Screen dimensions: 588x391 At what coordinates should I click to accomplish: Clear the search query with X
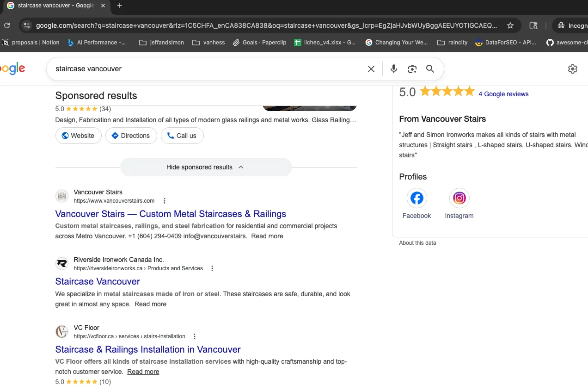click(x=371, y=69)
